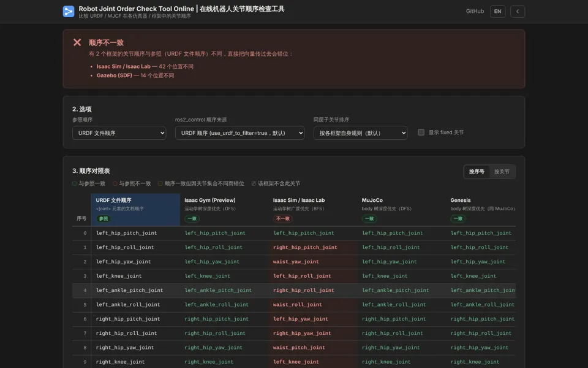This screenshot has width=588, height=368.
Task: Switch to the 按关节 tab
Action: coord(502,172)
